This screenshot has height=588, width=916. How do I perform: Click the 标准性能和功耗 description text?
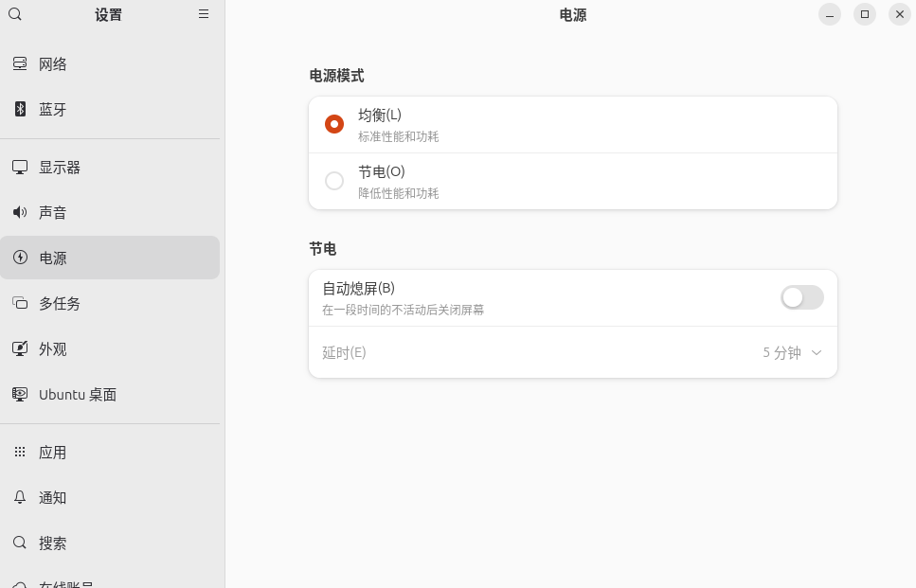pyautogui.click(x=399, y=136)
